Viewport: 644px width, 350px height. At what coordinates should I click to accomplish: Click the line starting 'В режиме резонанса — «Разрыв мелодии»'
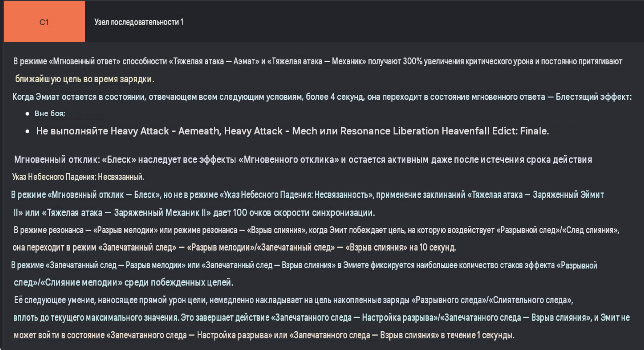pyautogui.click(x=316, y=230)
